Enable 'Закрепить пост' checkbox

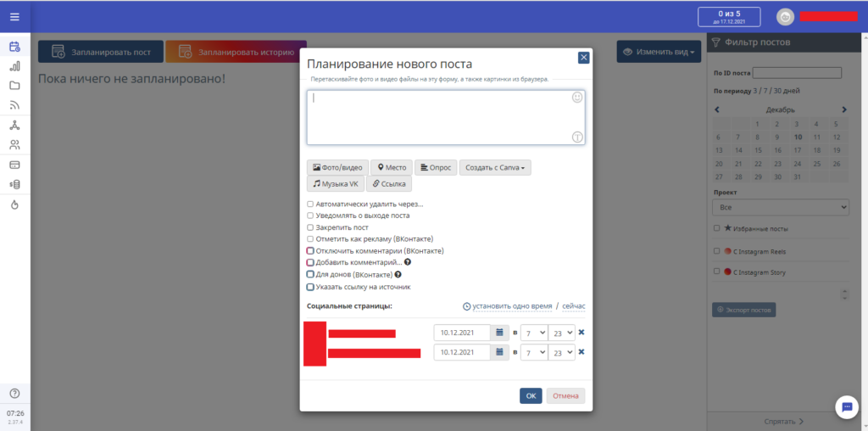pyautogui.click(x=310, y=227)
